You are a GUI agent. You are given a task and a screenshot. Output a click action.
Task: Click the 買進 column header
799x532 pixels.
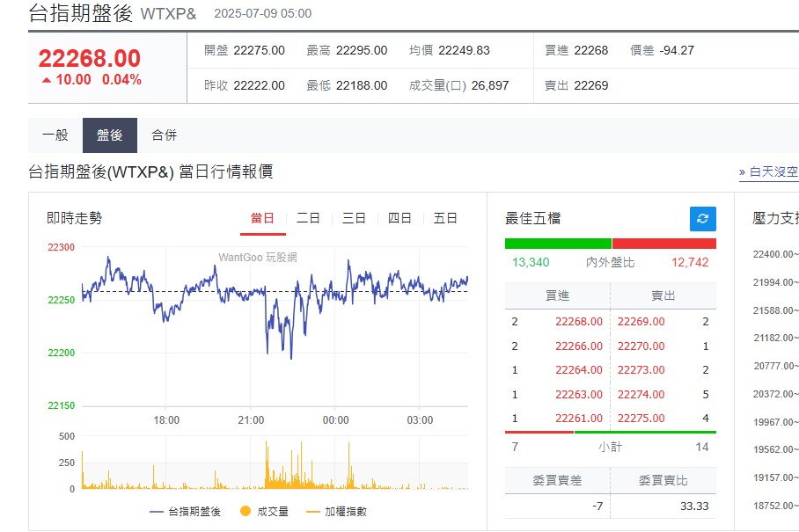click(x=558, y=295)
